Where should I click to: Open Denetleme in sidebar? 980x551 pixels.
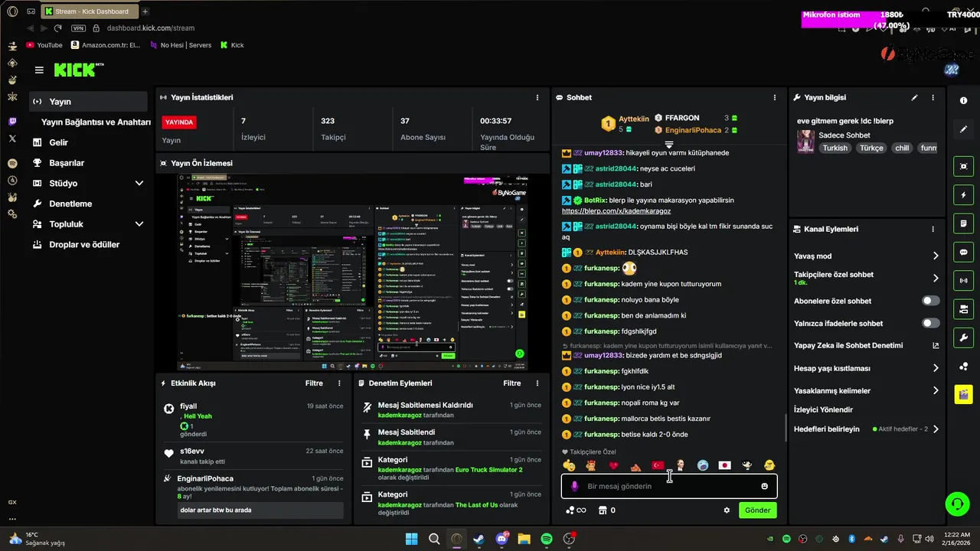click(70, 204)
